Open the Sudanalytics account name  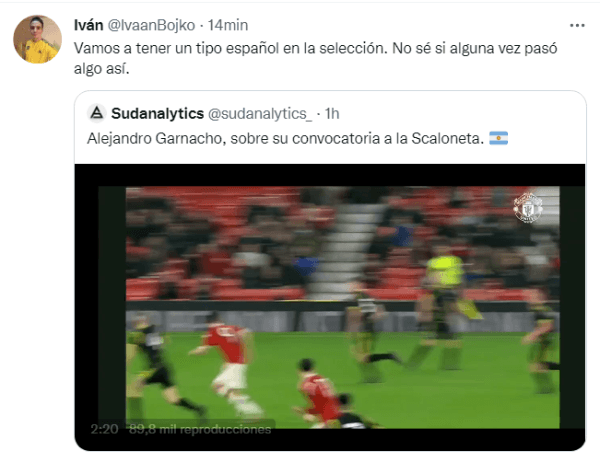[x=157, y=114]
